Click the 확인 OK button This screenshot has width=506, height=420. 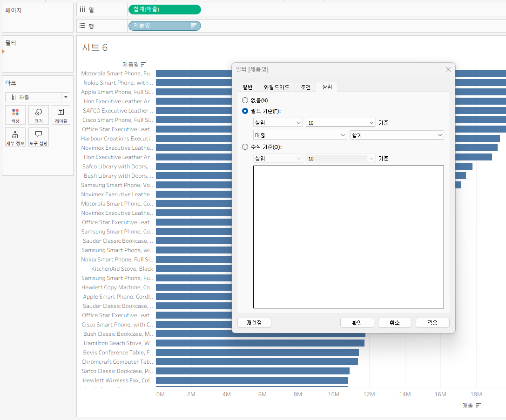(357, 323)
